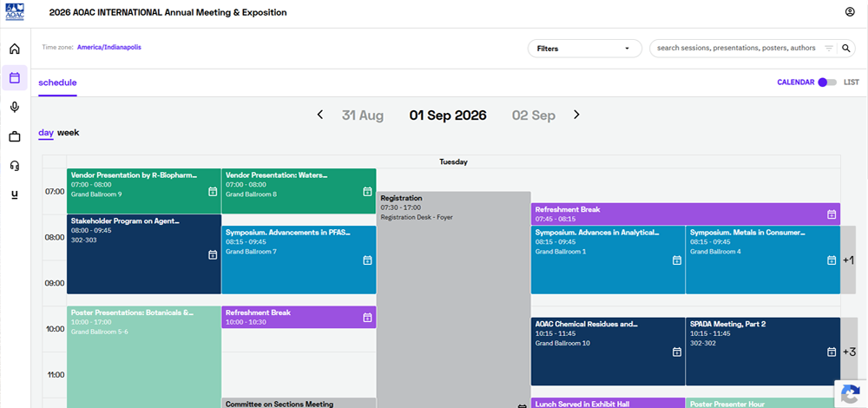
Task: Click the search magnifier icon
Action: (x=845, y=48)
